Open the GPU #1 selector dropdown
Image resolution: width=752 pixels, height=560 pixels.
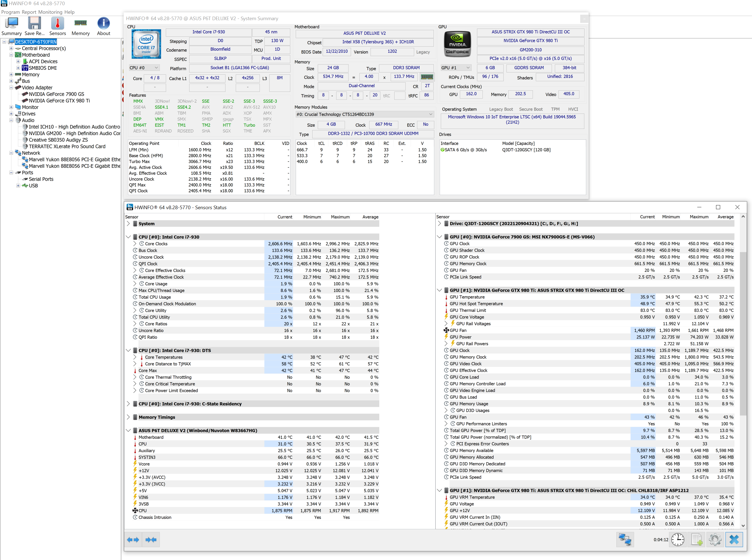(456, 68)
